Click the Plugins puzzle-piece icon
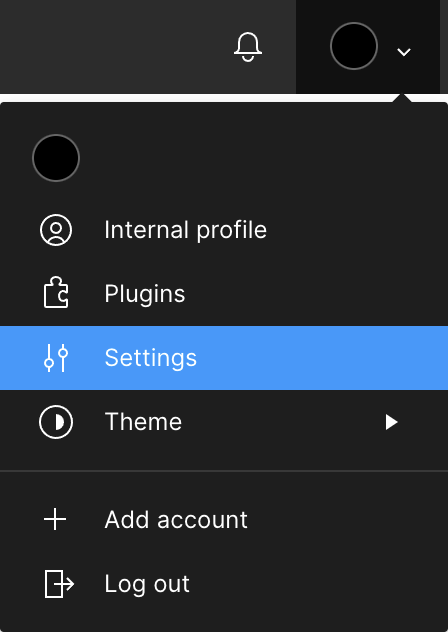448x632 pixels. [x=56, y=292]
